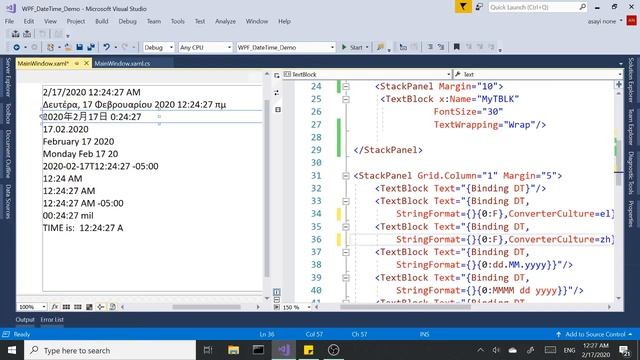
Task: Click the notifications flag icon in title bar
Action: click(x=463, y=7)
